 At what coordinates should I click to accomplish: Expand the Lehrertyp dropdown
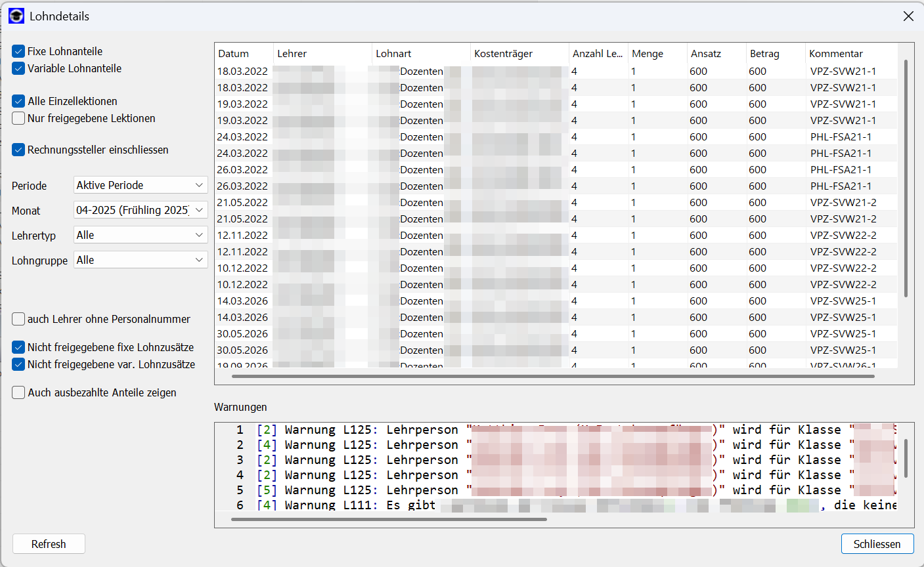pos(141,235)
